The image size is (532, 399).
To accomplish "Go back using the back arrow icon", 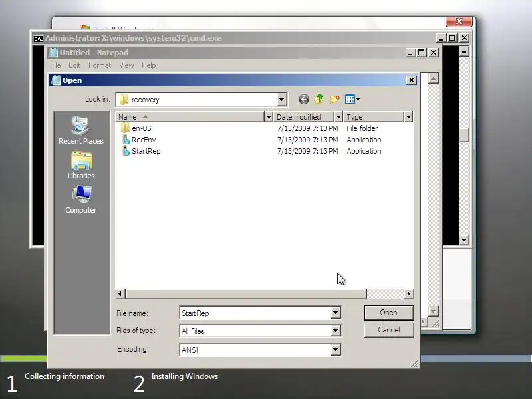I will tap(304, 99).
